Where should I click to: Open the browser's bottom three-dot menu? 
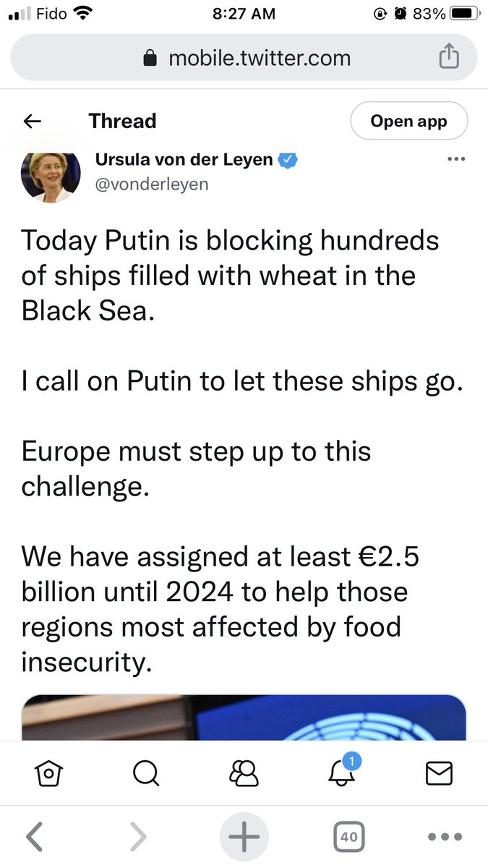444,837
